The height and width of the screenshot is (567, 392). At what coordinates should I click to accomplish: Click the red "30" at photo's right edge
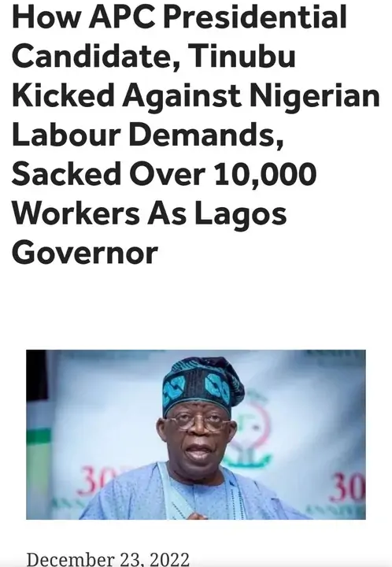(348, 487)
